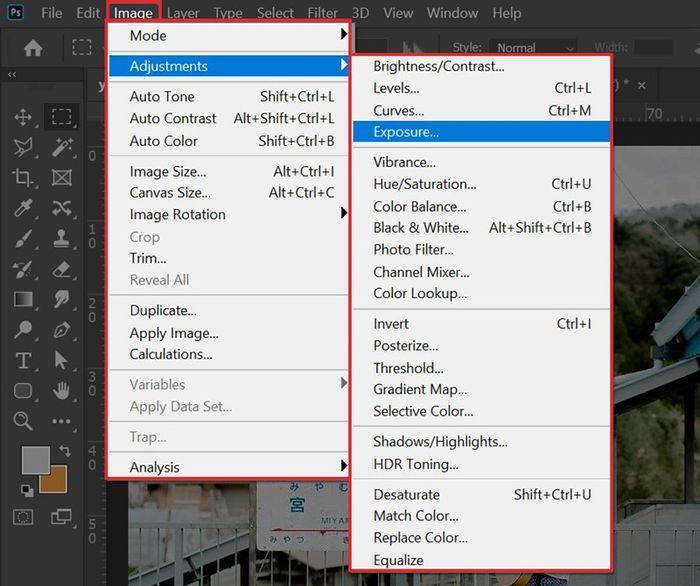Viewport: 700px width, 586px height.
Task: Select the Clone Stamp tool
Action: (x=62, y=238)
